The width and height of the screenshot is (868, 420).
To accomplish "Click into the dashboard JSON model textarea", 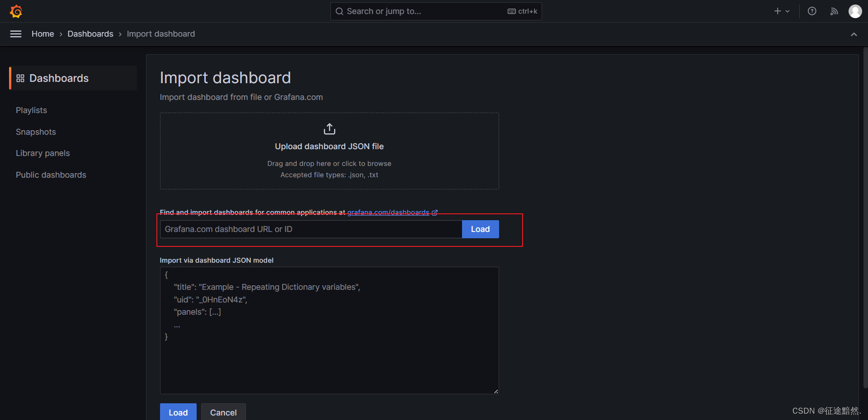I will pos(330,330).
